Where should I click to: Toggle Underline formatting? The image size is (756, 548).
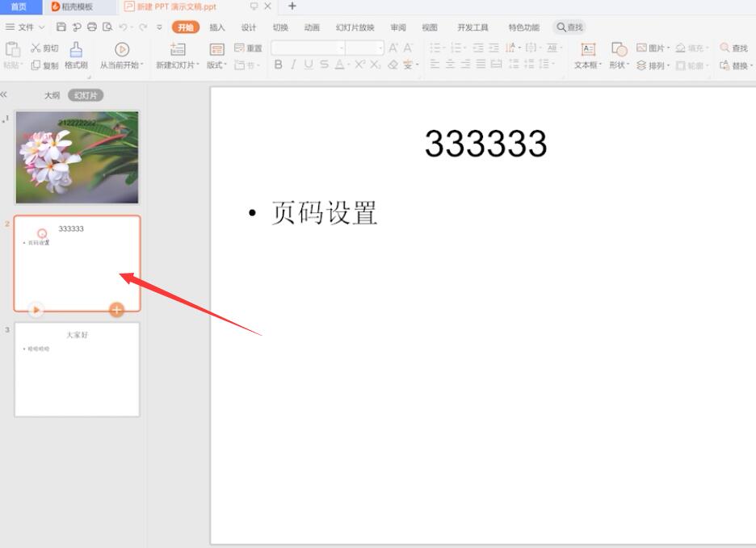point(309,64)
